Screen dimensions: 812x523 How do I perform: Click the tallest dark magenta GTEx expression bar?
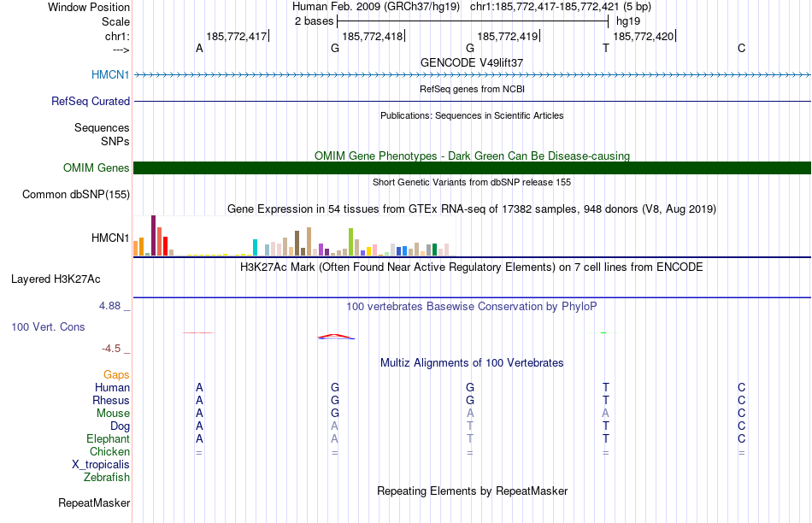[x=153, y=236]
